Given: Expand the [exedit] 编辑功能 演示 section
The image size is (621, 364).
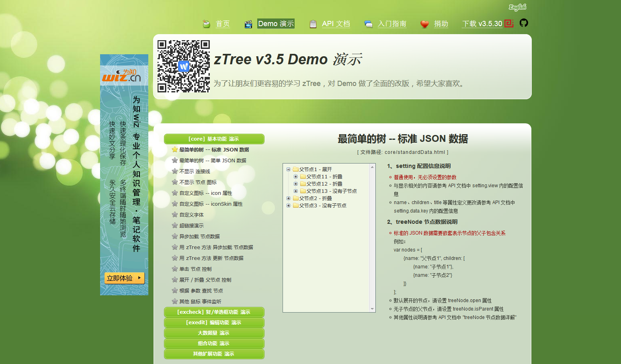Looking at the screenshot, I should click(214, 323).
